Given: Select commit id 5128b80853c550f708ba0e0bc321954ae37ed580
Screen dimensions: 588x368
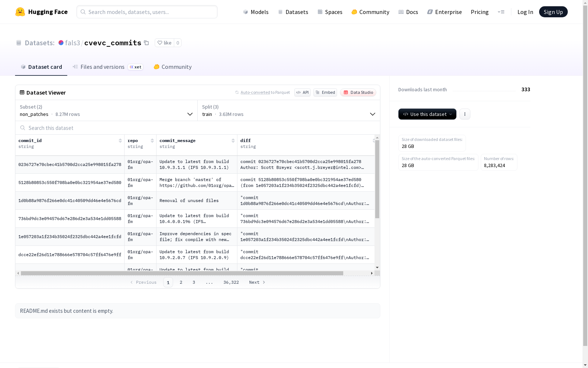Looking at the screenshot, I should pyautogui.click(x=70, y=183).
